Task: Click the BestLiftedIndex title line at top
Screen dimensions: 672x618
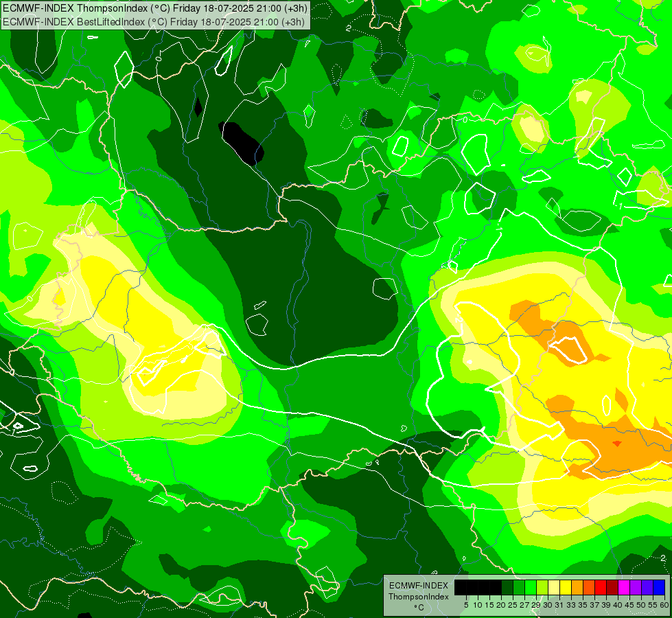Action: 154,22
